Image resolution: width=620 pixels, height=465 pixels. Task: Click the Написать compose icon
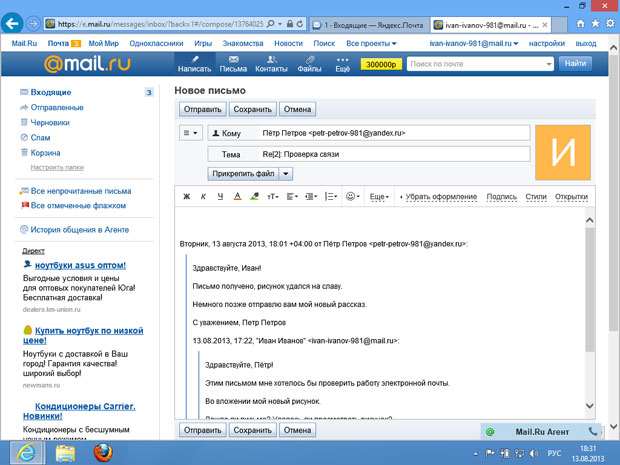coord(194,64)
